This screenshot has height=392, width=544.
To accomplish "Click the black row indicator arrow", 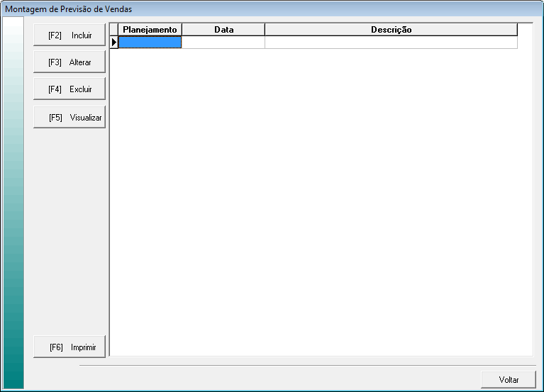I will click(x=114, y=43).
